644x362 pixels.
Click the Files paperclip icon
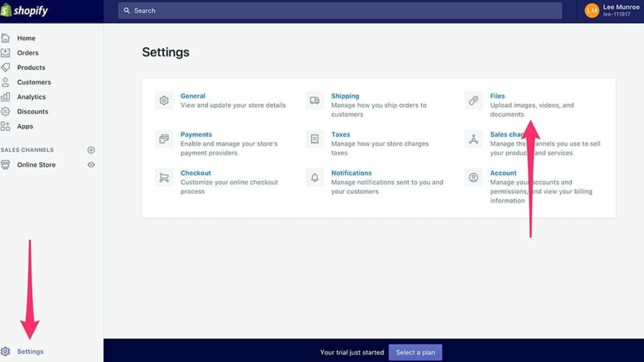click(x=473, y=101)
